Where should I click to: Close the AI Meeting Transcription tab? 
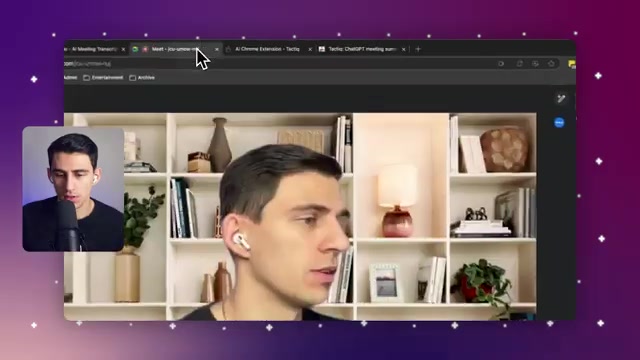coord(123,49)
